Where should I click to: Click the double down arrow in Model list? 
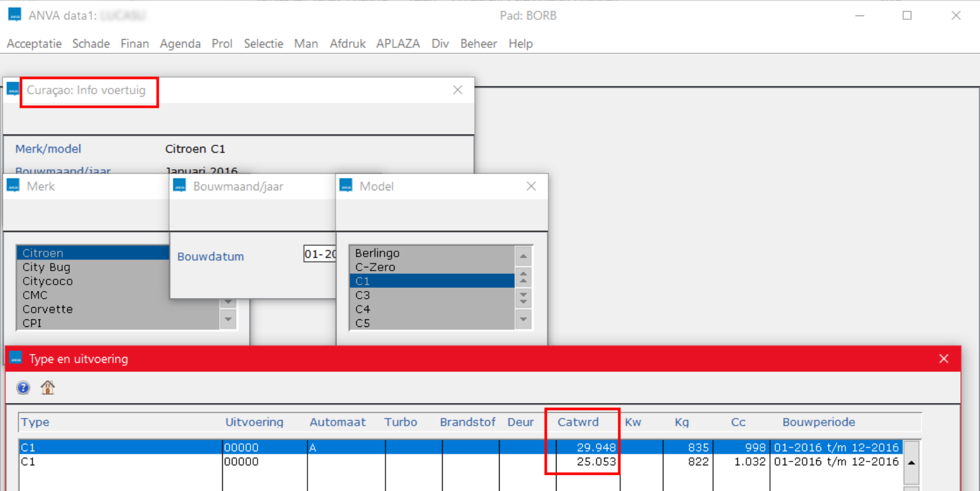[523, 298]
